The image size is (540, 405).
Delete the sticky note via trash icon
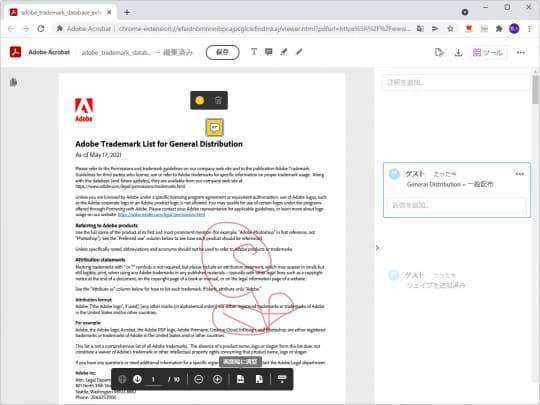click(218, 100)
